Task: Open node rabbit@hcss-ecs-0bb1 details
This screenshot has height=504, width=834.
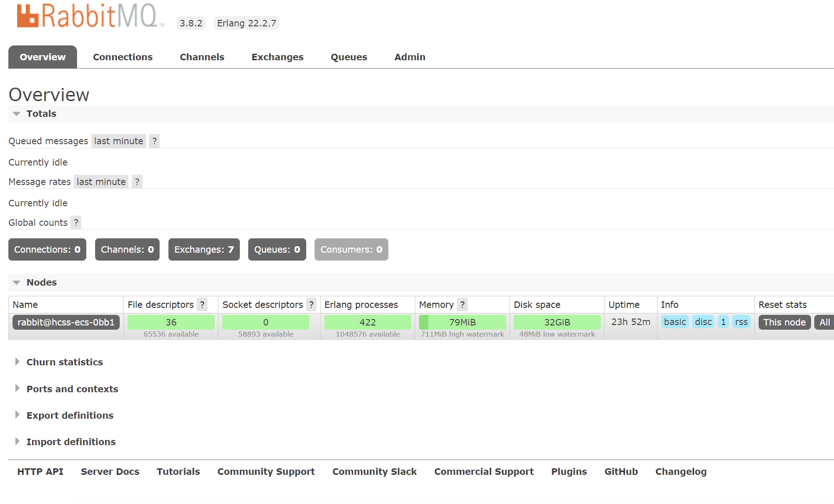Action: (66, 322)
